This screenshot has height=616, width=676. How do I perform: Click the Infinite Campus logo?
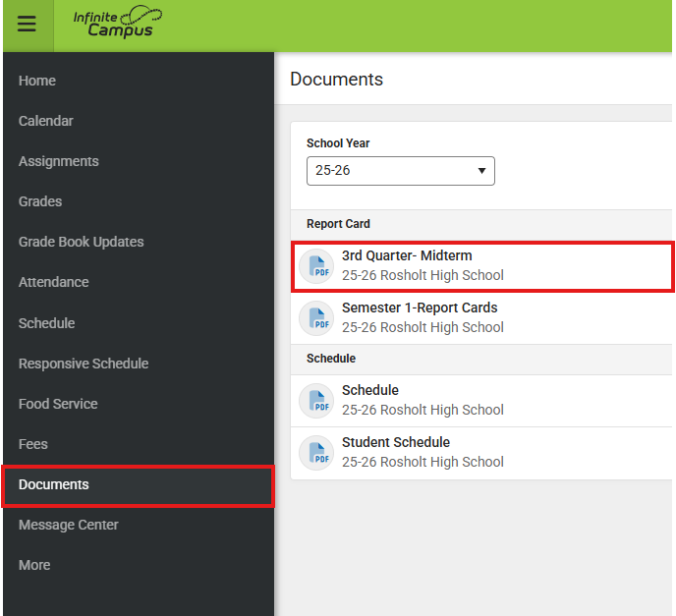[118, 23]
